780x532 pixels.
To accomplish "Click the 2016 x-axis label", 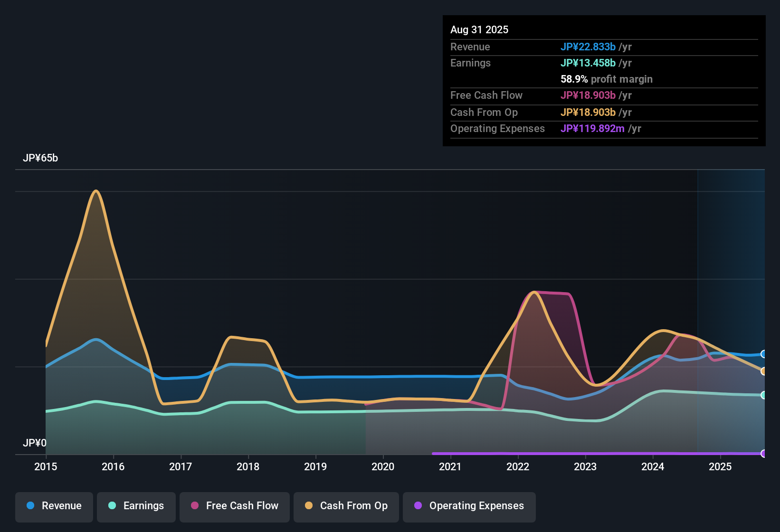I will pos(113,467).
